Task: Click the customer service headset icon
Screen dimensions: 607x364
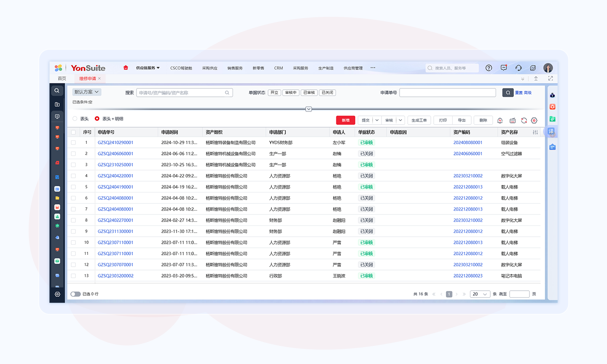Action: tap(518, 68)
